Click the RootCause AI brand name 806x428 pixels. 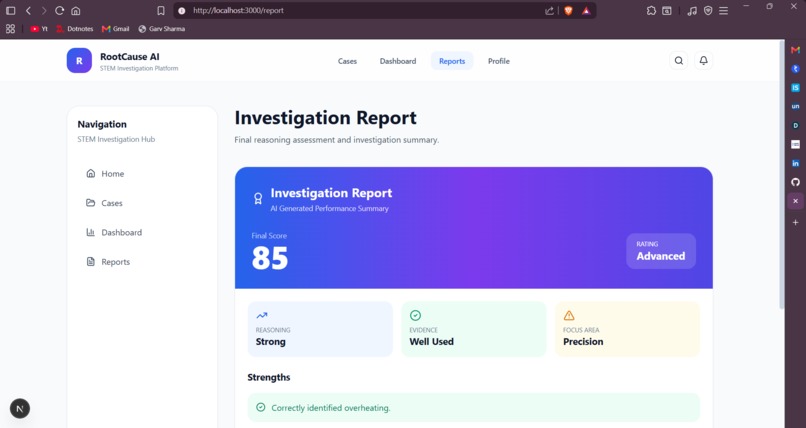pyautogui.click(x=130, y=57)
